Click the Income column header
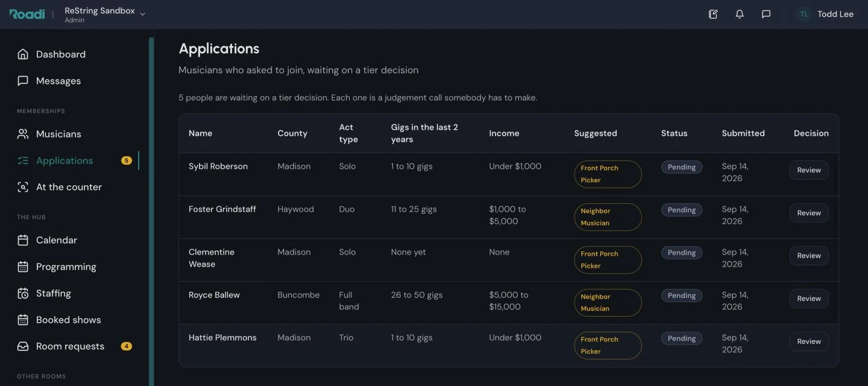 [x=504, y=133]
